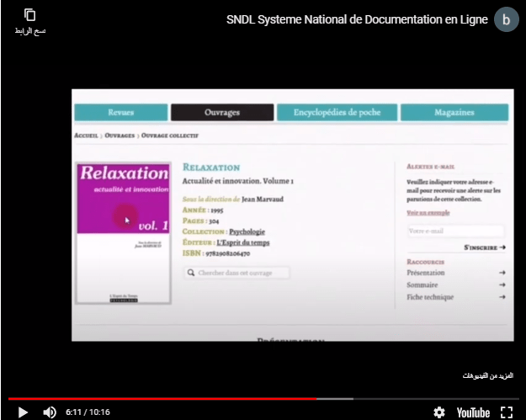Click the subtitle Actualité et innovation. Volume 1
The width and height of the screenshot is (526, 420).
tap(238, 181)
